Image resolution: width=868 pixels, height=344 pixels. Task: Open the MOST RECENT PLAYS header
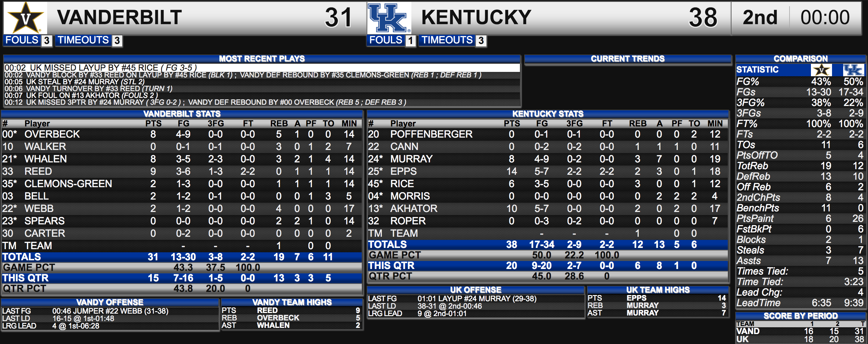point(262,59)
